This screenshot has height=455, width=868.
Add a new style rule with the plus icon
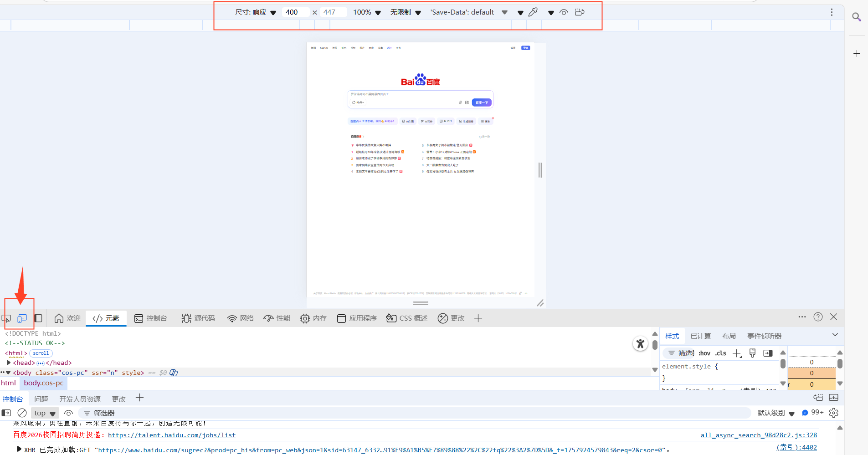click(736, 353)
